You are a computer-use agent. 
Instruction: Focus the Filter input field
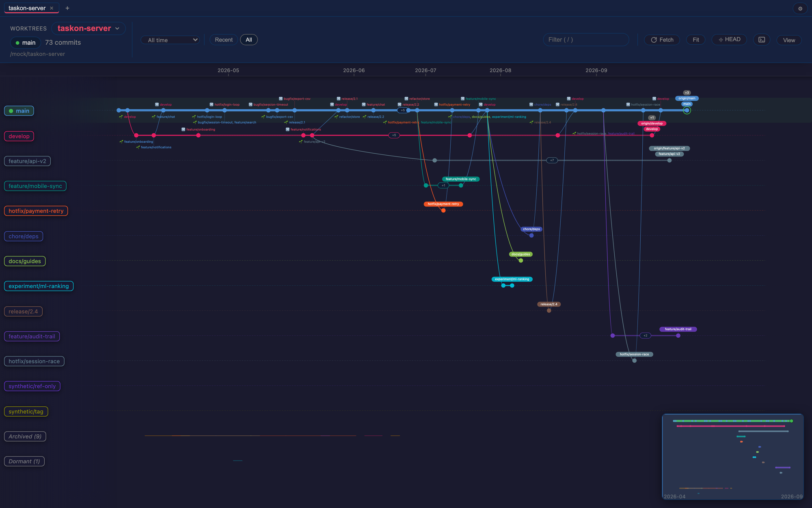point(586,40)
